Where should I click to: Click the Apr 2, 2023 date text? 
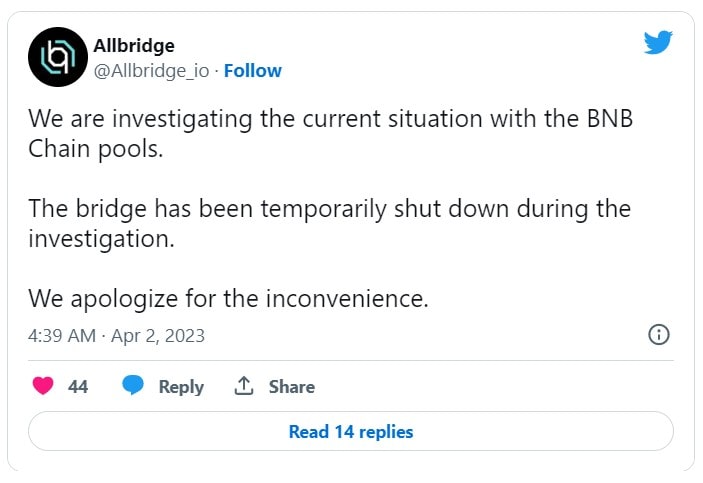158,335
